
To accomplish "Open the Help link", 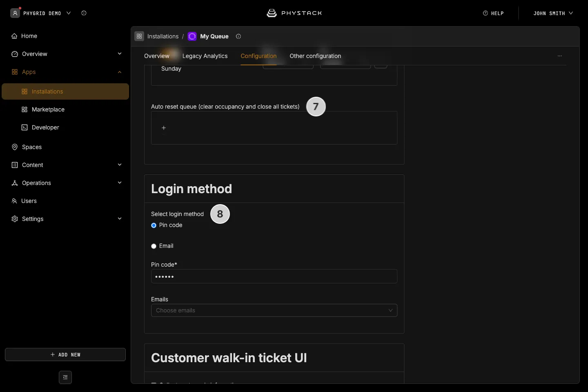I will pos(493,13).
